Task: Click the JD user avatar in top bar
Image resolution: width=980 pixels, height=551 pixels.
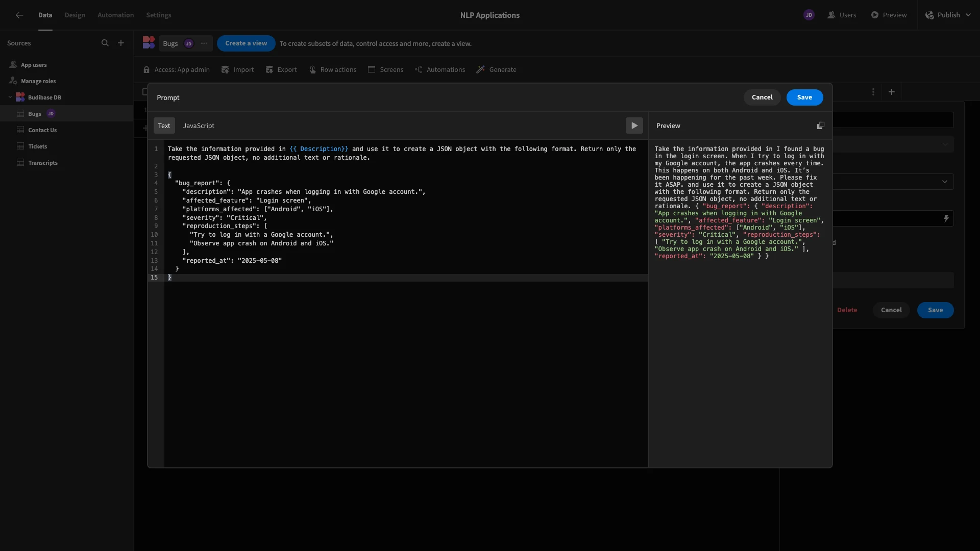Action: tap(809, 15)
